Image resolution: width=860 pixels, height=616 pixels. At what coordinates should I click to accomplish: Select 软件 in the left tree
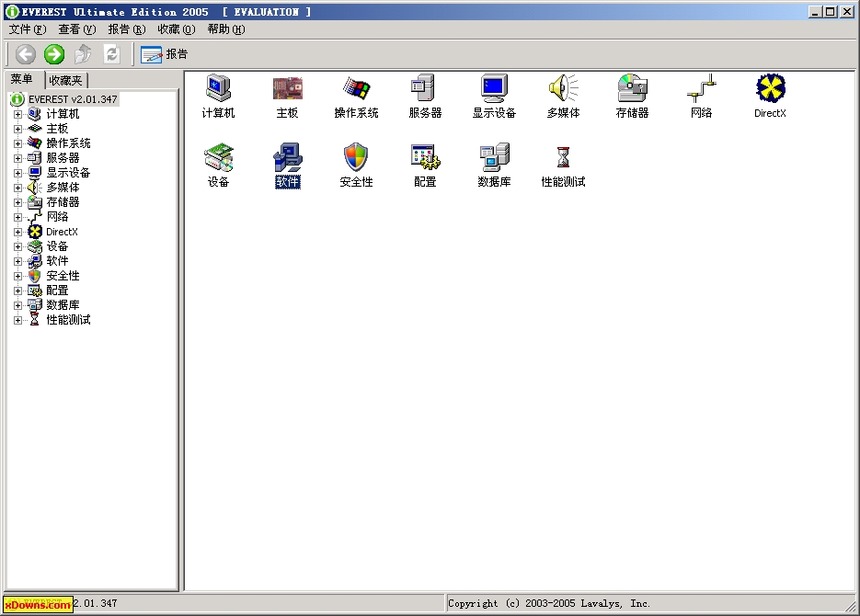[x=57, y=261]
